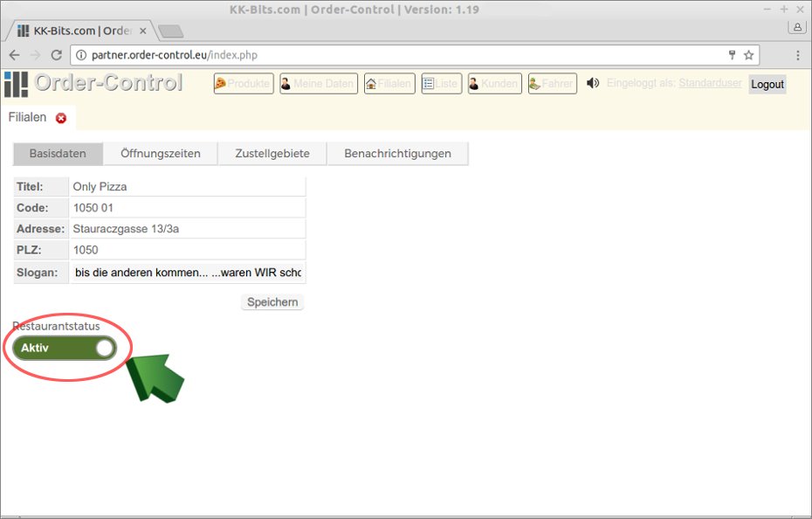Click the address bar URL
The height and width of the screenshot is (519, 812).
[175, 55]
